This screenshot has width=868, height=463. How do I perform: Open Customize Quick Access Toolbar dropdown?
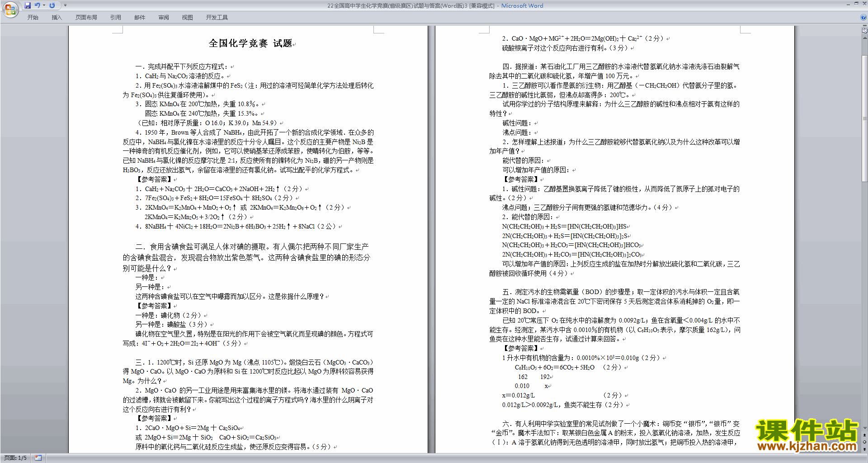pyautogui.click(x=65, y=5)
